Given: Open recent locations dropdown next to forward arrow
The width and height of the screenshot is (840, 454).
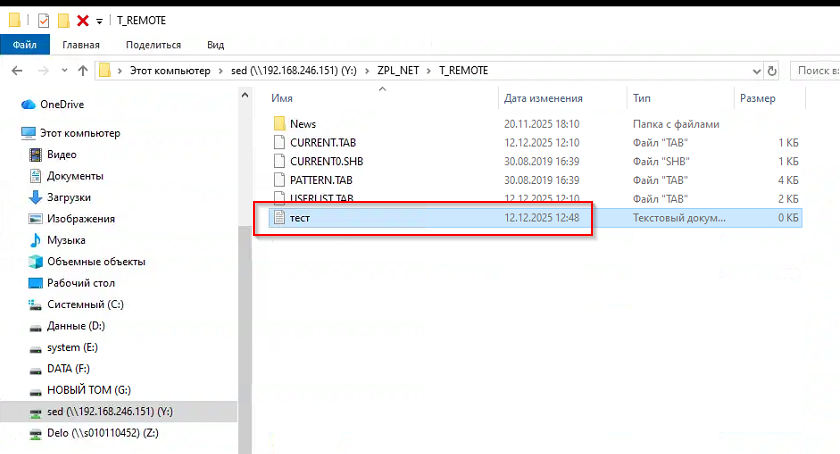Looking at the screenshot, I should point(63,71).
